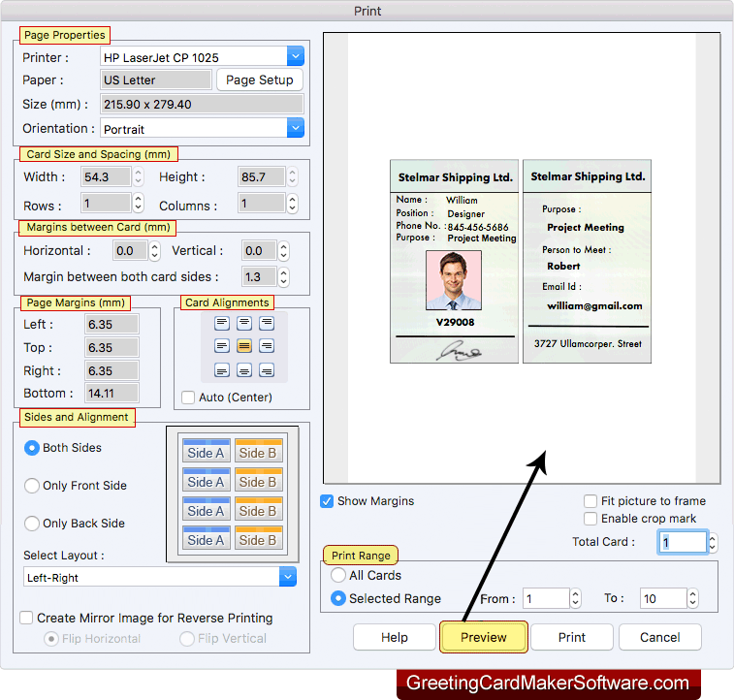Adjust card Height stepper
734x700 pixels.
pyautogui.click(x=292, y=176)
